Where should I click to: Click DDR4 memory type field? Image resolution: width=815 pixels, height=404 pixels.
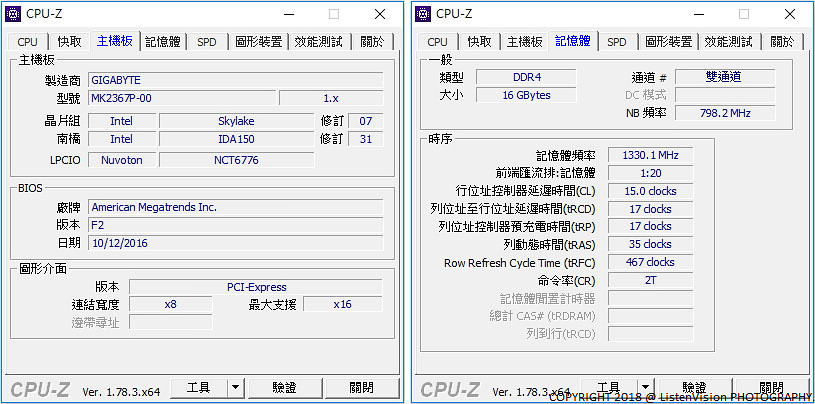pyautogui.click(x=526, y=77)
